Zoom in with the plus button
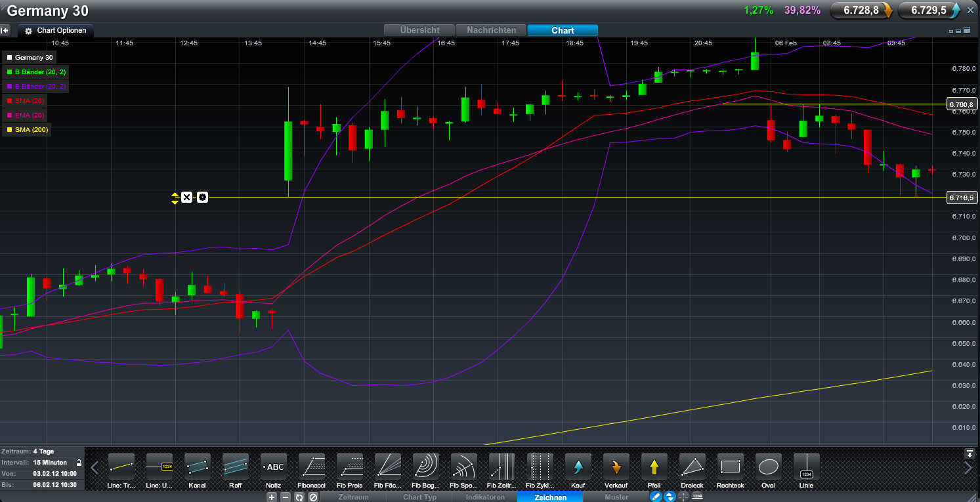 coord(272,497)
